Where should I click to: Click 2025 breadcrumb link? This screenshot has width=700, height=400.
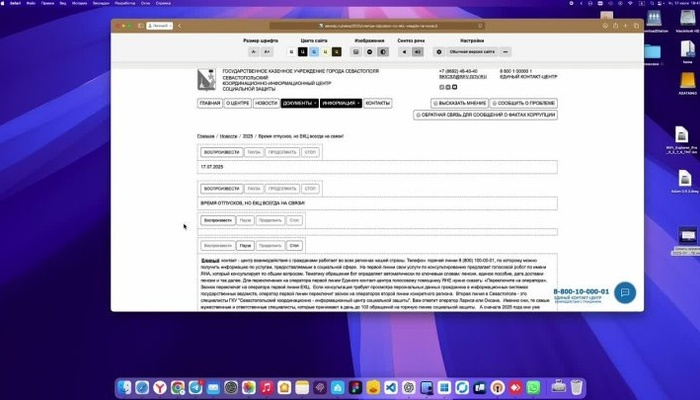(248, 136)
